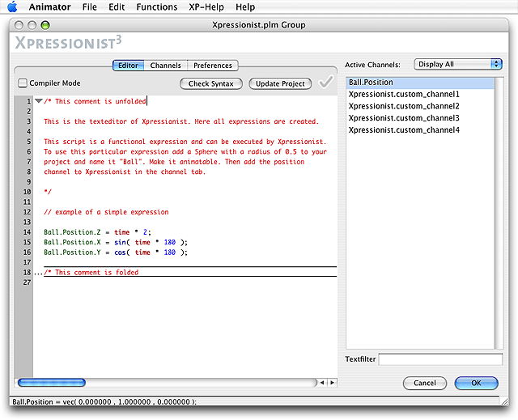Click the 'This is the texteditor' comment line

(181, 121)
